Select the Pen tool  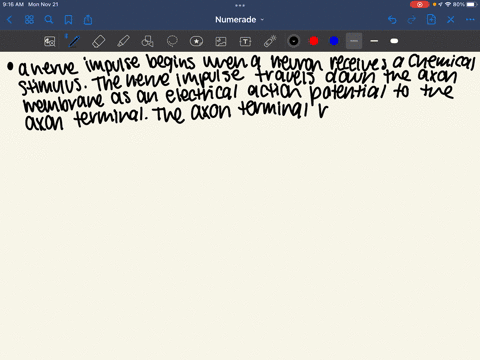74,41
